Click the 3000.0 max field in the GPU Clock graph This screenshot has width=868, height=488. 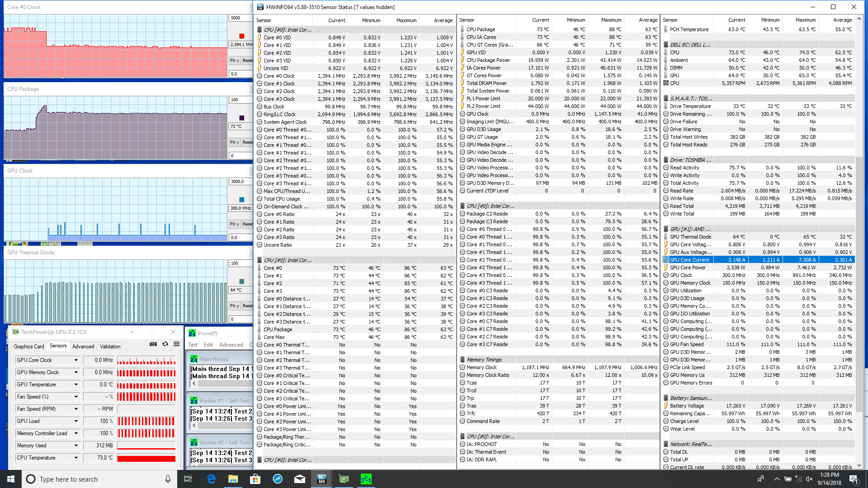click(240, 182)
